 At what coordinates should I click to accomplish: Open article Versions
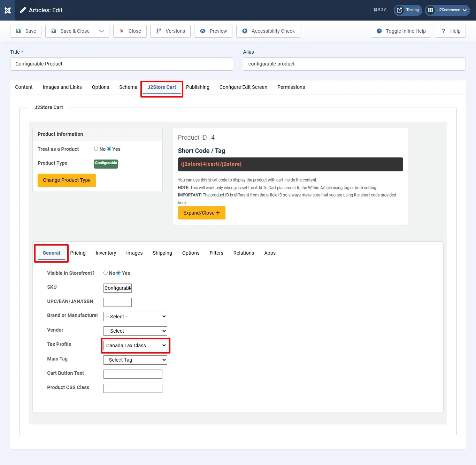click(170, 31)
